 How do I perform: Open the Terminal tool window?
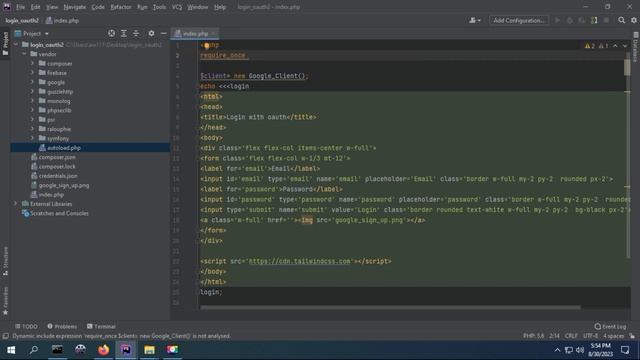click(x=101, y=327)
